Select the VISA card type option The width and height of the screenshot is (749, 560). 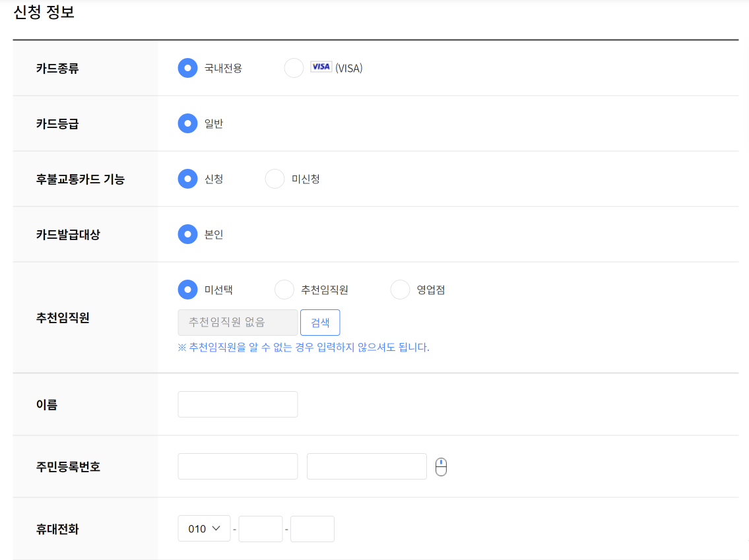pyautogui.click(x=293, y=67)
